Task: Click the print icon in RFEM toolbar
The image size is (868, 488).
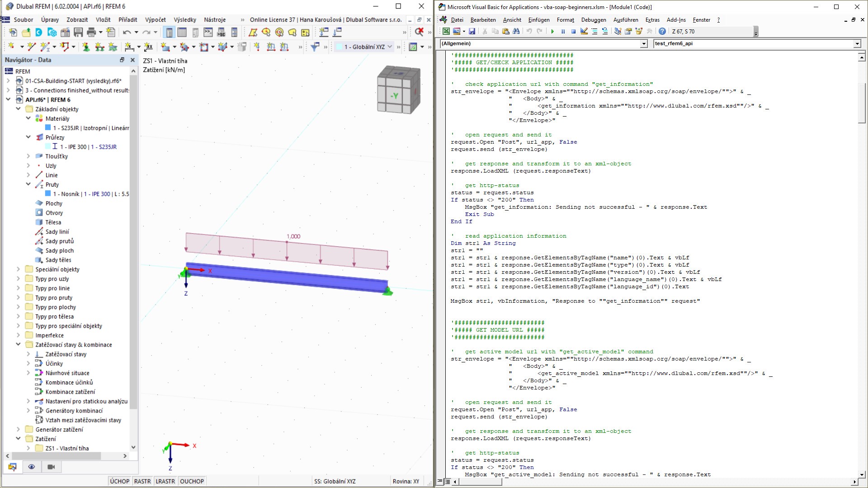Action: (91, 33)
